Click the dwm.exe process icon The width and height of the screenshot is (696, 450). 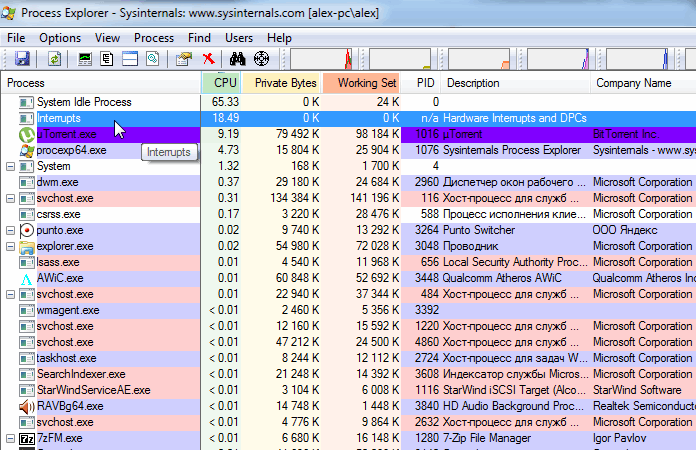27,182
